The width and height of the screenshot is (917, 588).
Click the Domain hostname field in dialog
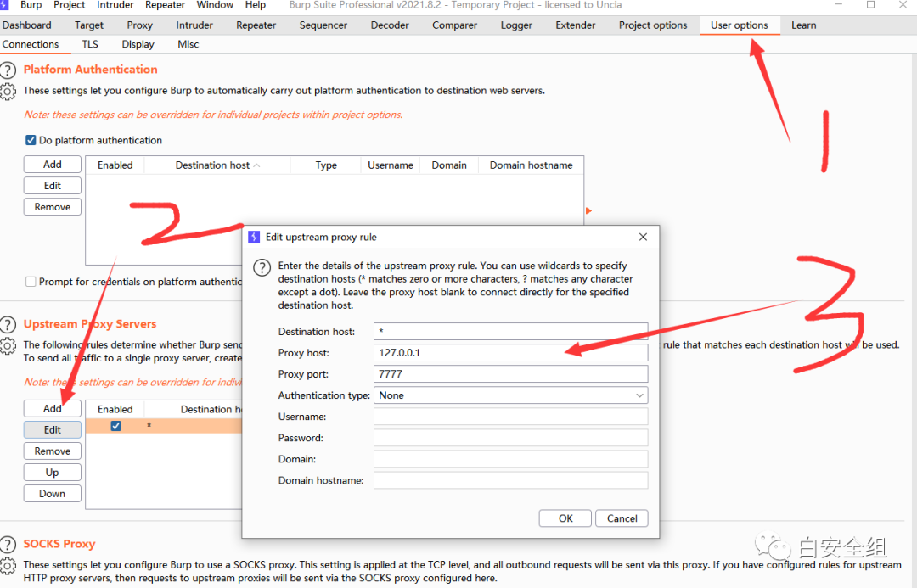coord(510,480)
